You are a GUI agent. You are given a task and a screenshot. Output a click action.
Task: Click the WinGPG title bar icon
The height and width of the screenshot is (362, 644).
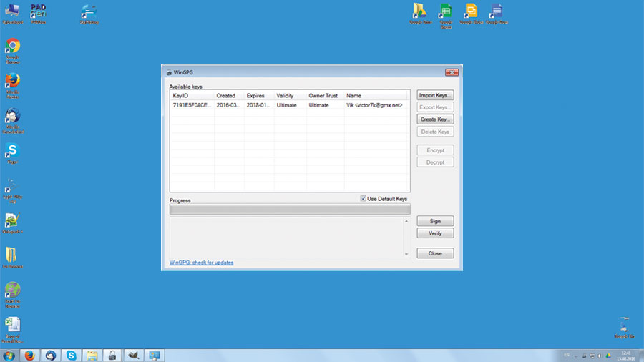[x=169, y=73]
